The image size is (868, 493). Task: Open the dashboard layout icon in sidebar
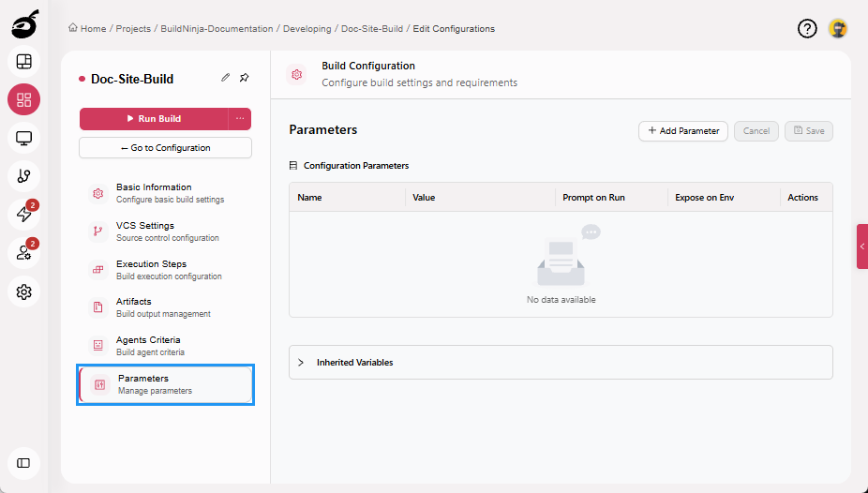click(23, 62)
